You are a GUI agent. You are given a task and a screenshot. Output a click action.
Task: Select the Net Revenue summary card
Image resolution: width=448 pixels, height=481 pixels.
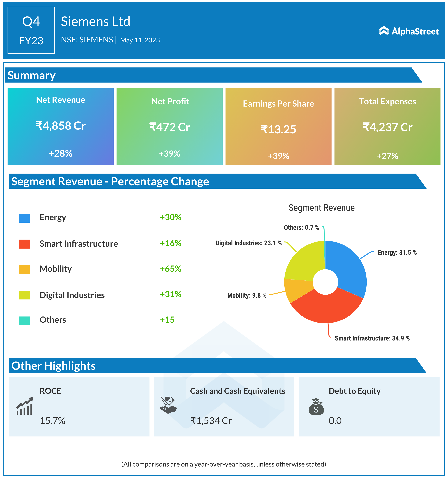coord(61,126)
